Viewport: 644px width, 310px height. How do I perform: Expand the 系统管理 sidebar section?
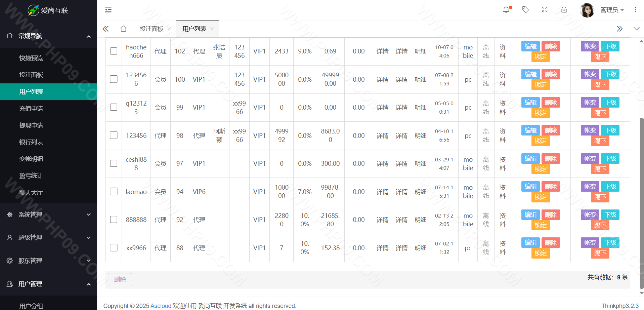pos(48,215)
